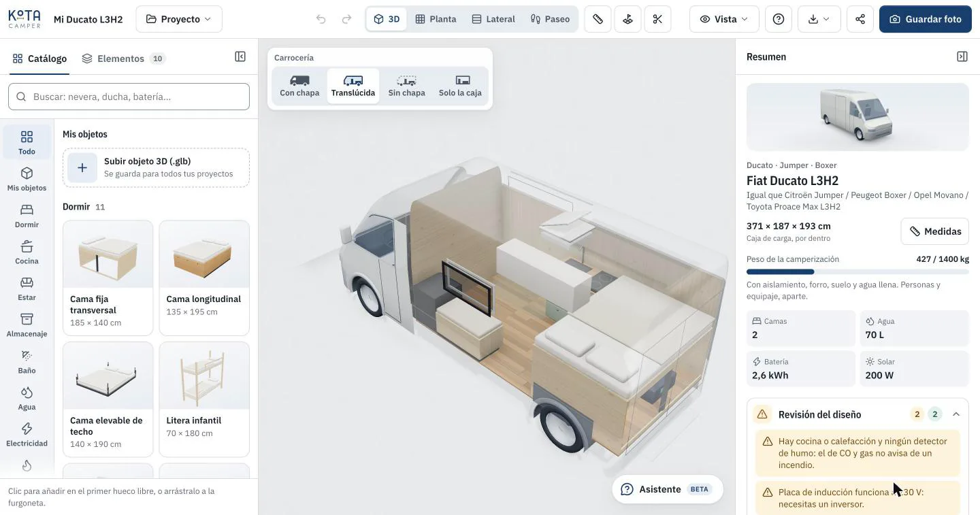Viewport: 980px width, 515px height.
Task: Click the smoke detector warning message
Action: coord(857,453)
